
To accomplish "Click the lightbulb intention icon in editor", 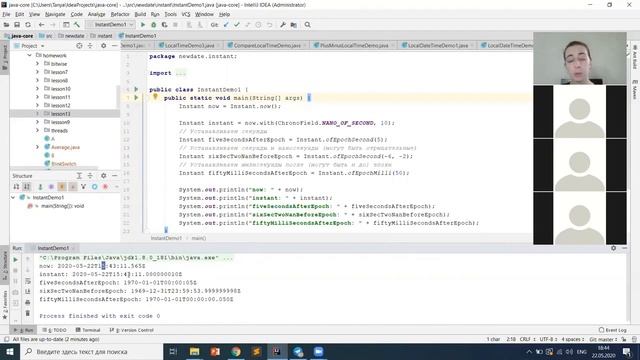I will [x=155, y=97].
